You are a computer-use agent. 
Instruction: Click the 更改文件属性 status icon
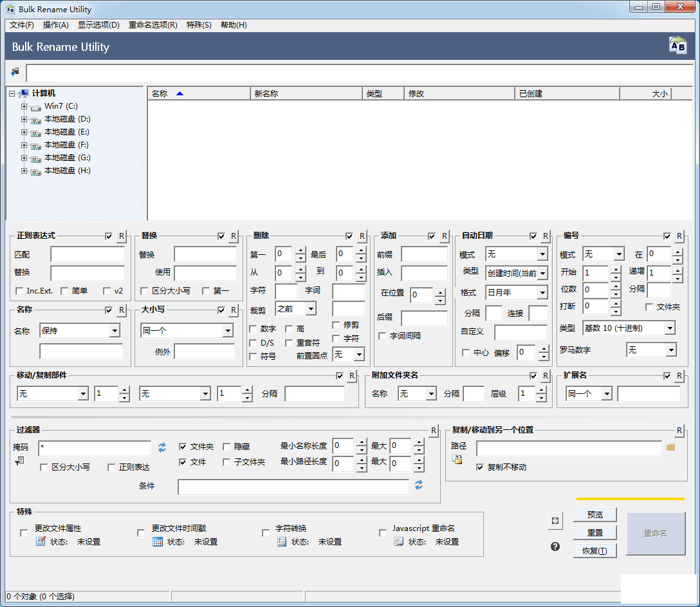[x=41, y=541]
